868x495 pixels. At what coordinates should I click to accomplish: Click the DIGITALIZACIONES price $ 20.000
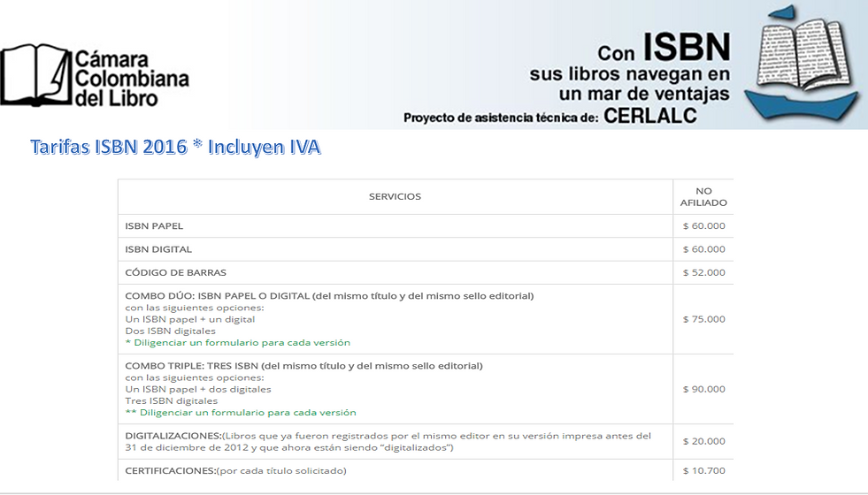[703, 441]
